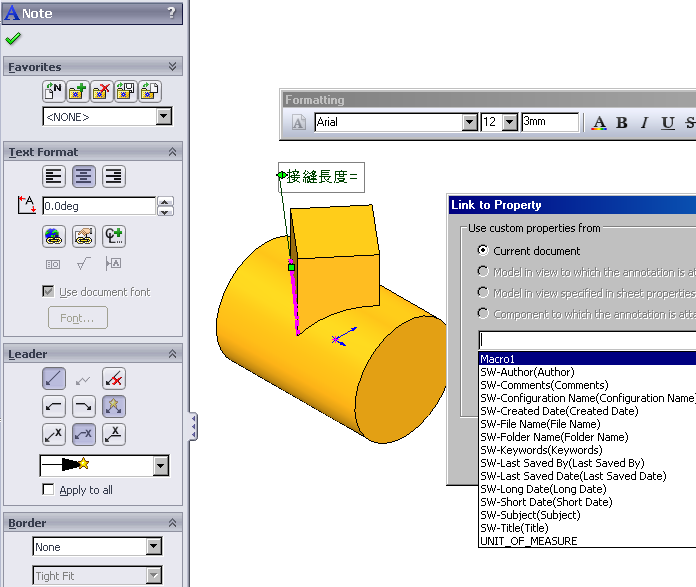Click Delete favorite icon with red X
Viewport: 696px width, 587px height.
pos(102,91)
